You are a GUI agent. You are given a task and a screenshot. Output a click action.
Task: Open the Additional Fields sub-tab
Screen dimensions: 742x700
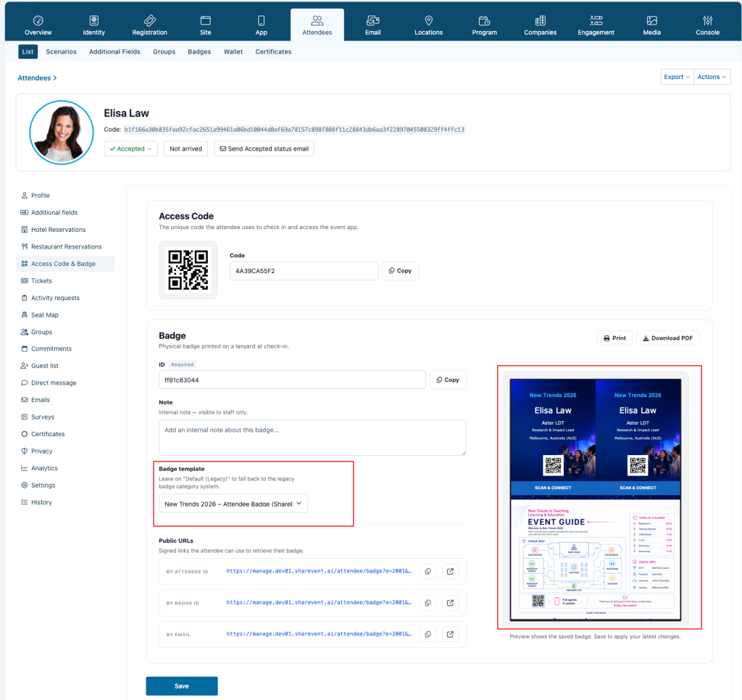114,51
